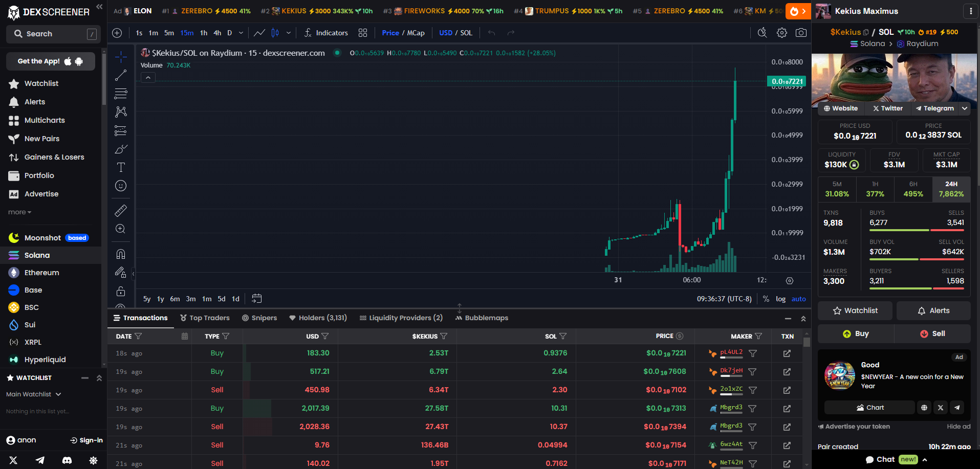Copy the $Kekius token address icon

[866, 32]
